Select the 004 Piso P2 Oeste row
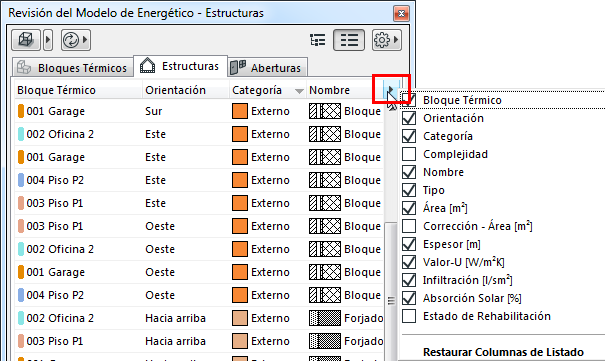This screenshot has width=605, height=361. point(199,295)
